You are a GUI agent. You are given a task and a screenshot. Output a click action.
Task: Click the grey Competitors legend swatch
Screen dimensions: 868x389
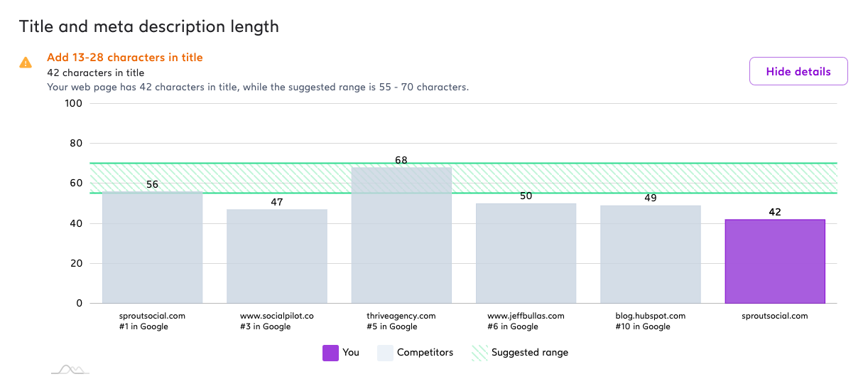click(384, 353)
